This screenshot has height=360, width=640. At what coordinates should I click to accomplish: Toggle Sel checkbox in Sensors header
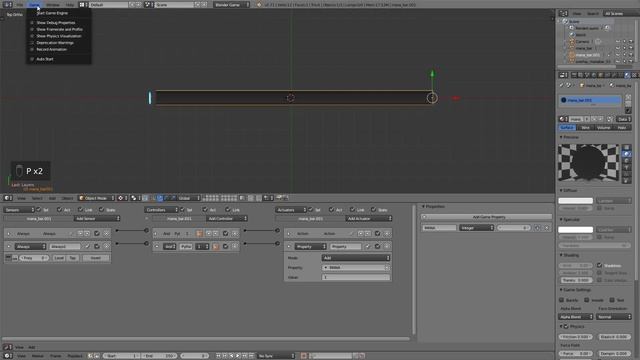coord(39,209)
